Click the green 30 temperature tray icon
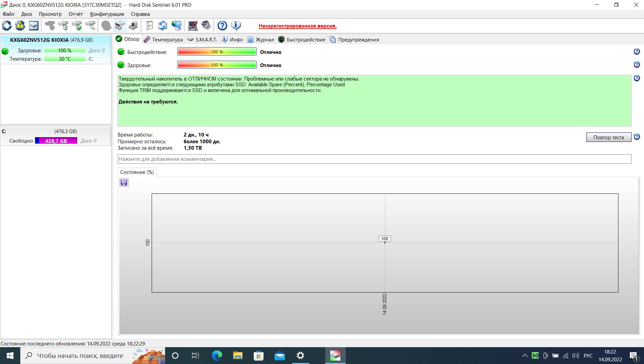 [535, 356]
